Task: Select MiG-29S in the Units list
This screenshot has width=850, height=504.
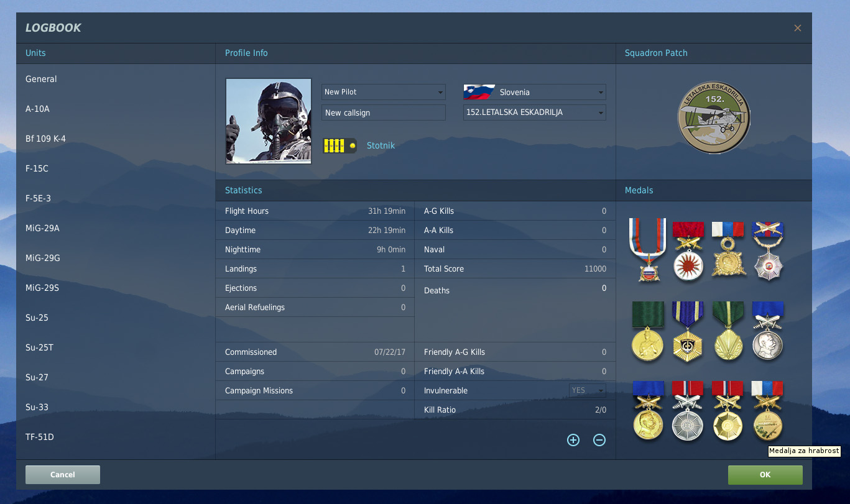Action: 42,288
